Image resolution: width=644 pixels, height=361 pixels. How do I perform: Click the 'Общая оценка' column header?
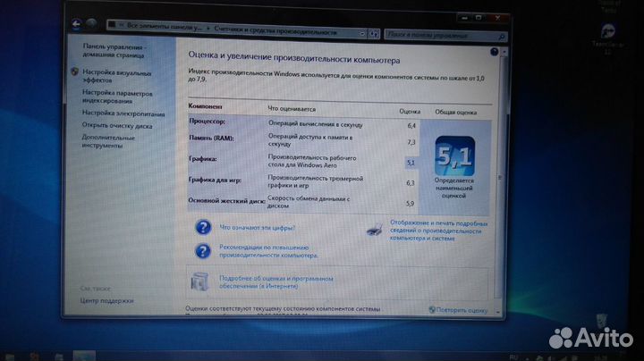tap(455, 112)
